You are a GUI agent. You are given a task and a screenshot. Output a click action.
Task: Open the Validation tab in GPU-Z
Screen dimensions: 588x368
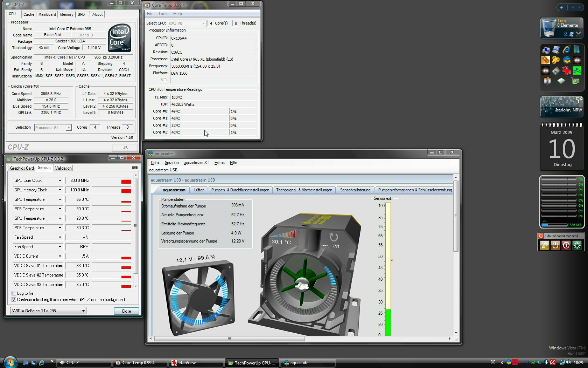(63, 168)
